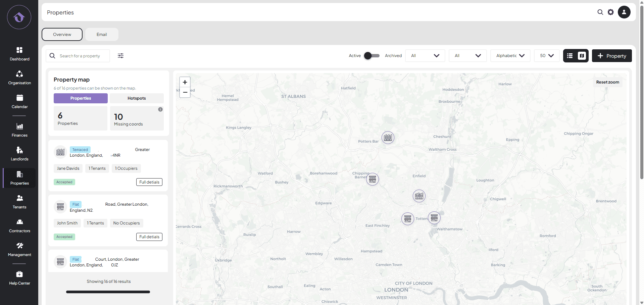Open the Alphabetic sort dropdown
The width and height of the screenshot is (644, 305).
pyautogui.click(x=510, y=56)
